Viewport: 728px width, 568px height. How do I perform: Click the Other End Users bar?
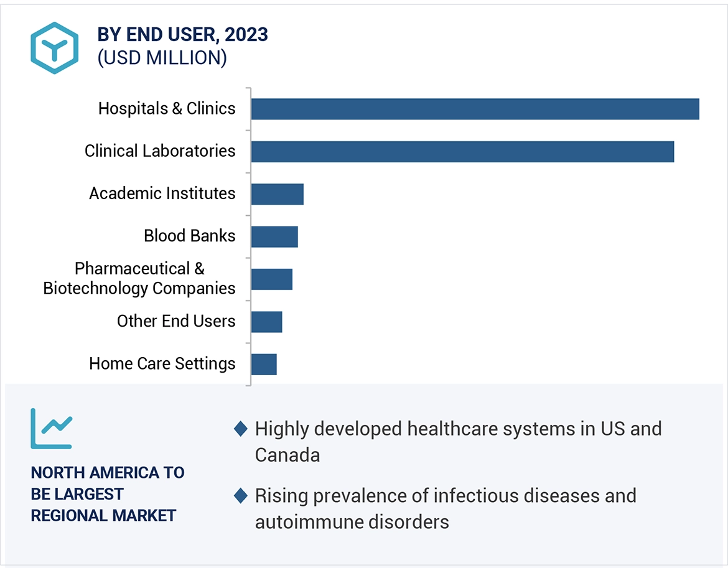pyautogui.click(x=267, y=322)
